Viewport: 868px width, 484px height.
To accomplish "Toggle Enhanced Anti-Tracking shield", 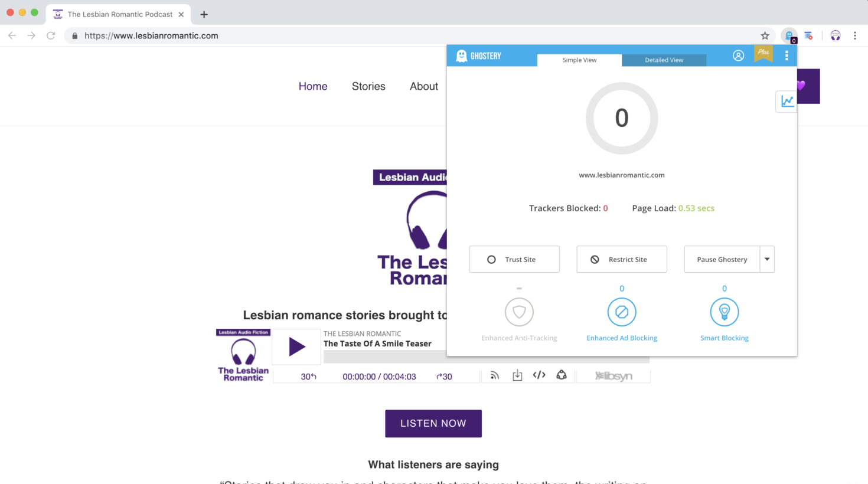I will click(x=519, y=312).
